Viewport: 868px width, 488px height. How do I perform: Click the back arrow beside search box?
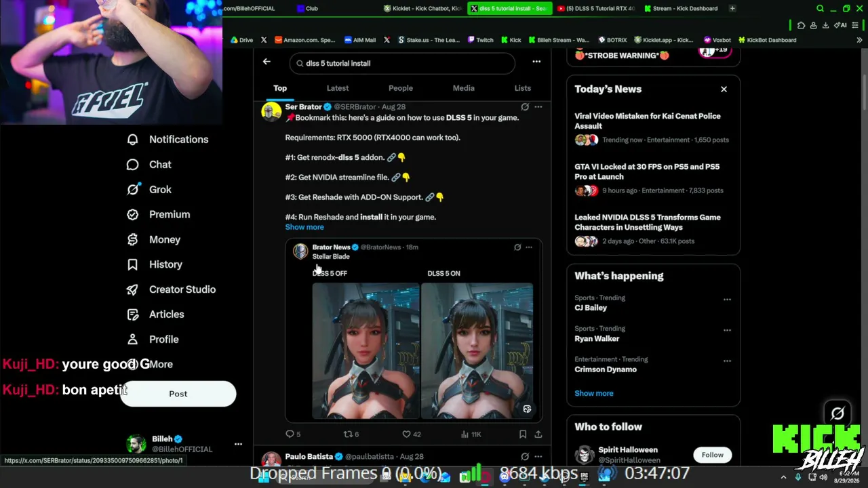(267, 62)
